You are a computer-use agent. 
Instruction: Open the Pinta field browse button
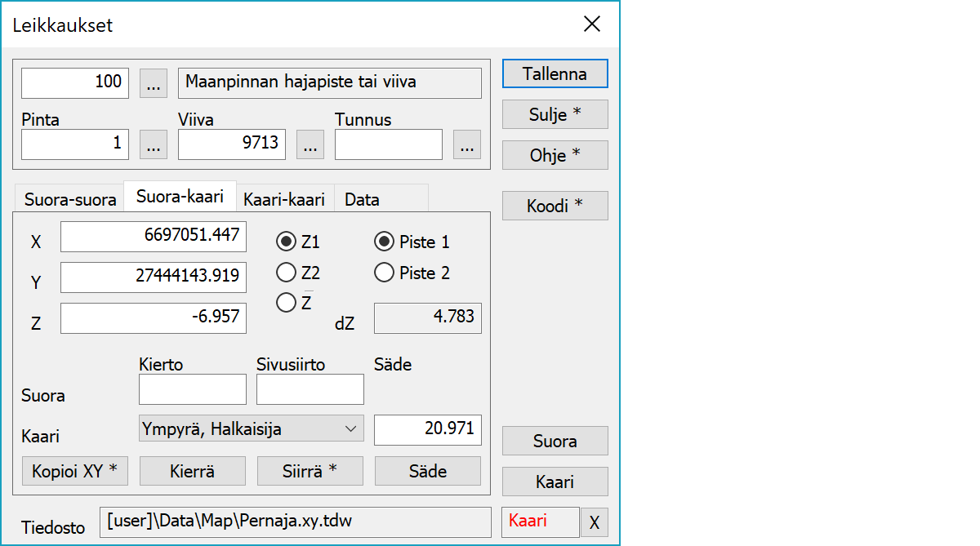click(x=154, y=144)
